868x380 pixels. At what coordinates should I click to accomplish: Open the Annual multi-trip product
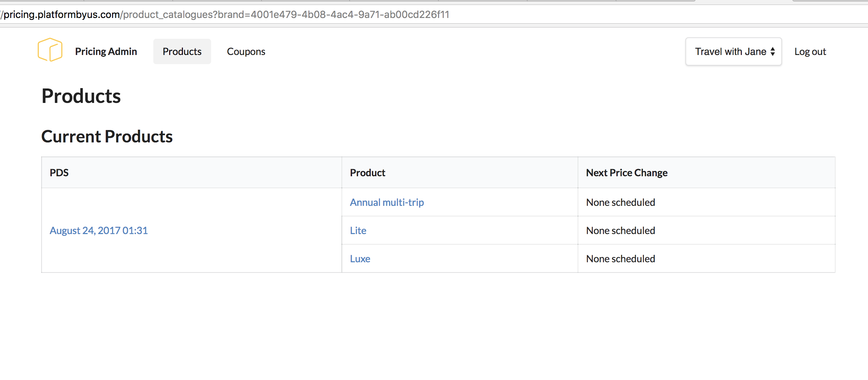(x=387, y=202)
